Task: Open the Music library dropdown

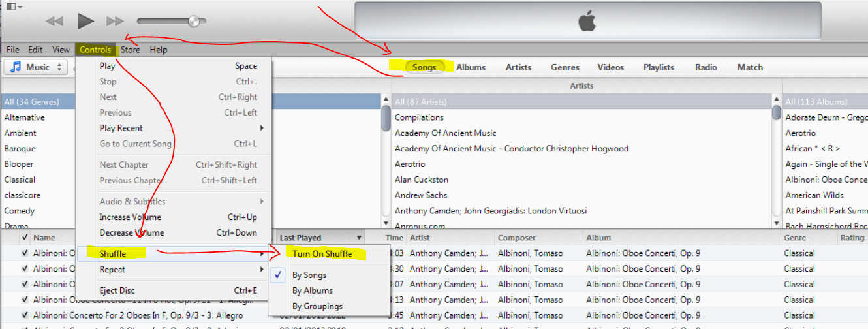Action: [36, 67]
